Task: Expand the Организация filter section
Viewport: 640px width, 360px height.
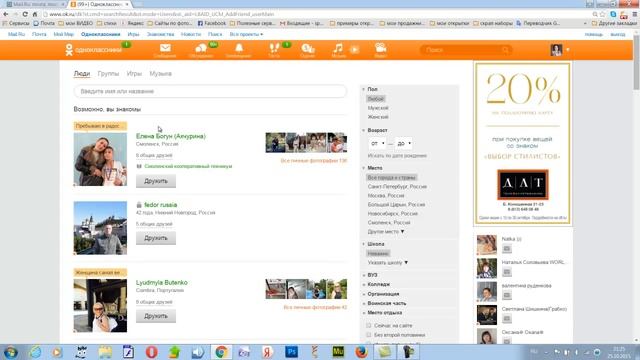Action: click(383, 294)
